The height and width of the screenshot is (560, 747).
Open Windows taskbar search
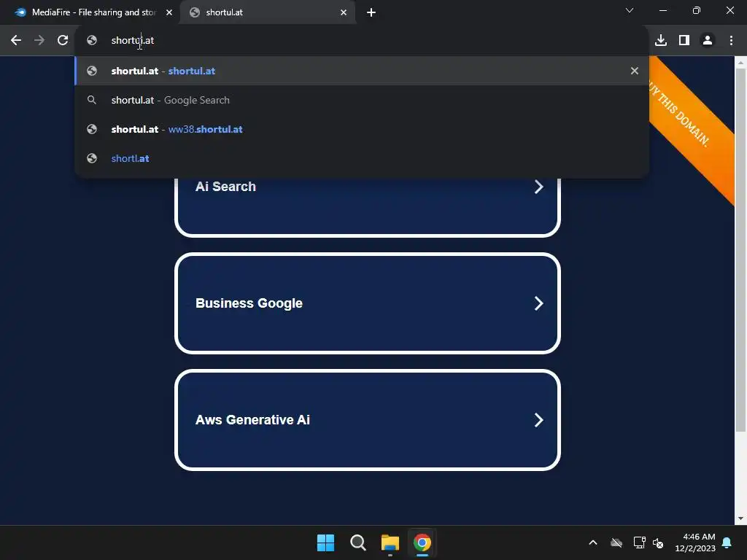357,542
